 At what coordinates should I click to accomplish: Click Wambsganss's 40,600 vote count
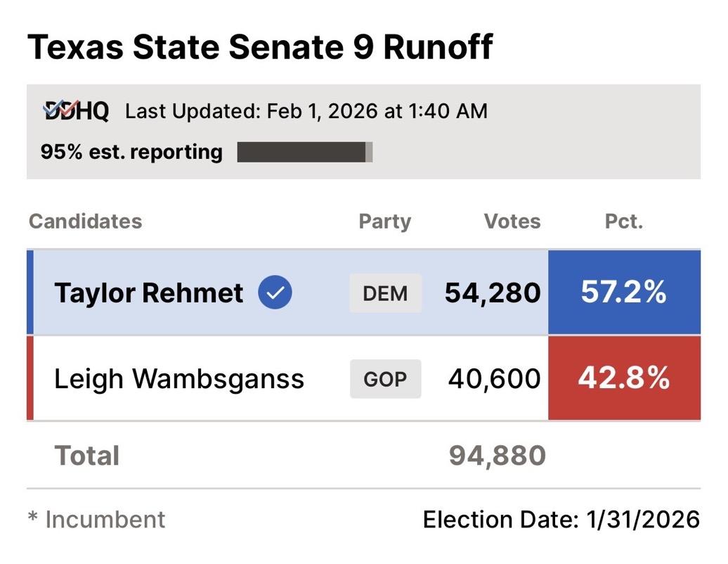[495, 379]
